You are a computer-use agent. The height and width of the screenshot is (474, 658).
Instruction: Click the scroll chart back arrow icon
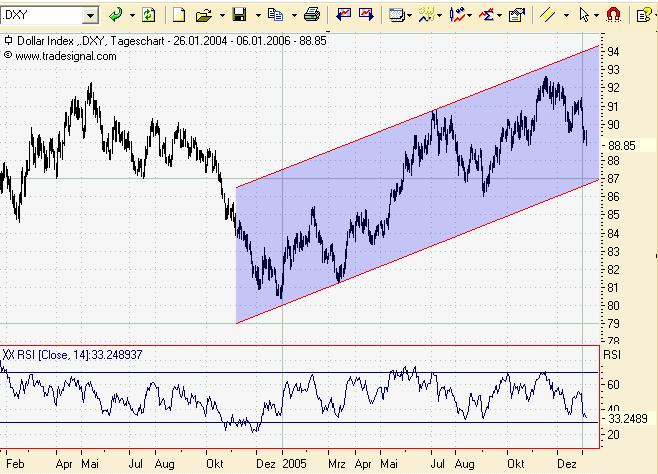344,16
